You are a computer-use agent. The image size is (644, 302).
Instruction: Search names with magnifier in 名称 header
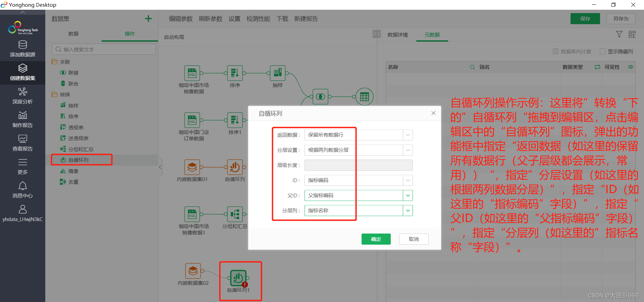pos(472,67)
